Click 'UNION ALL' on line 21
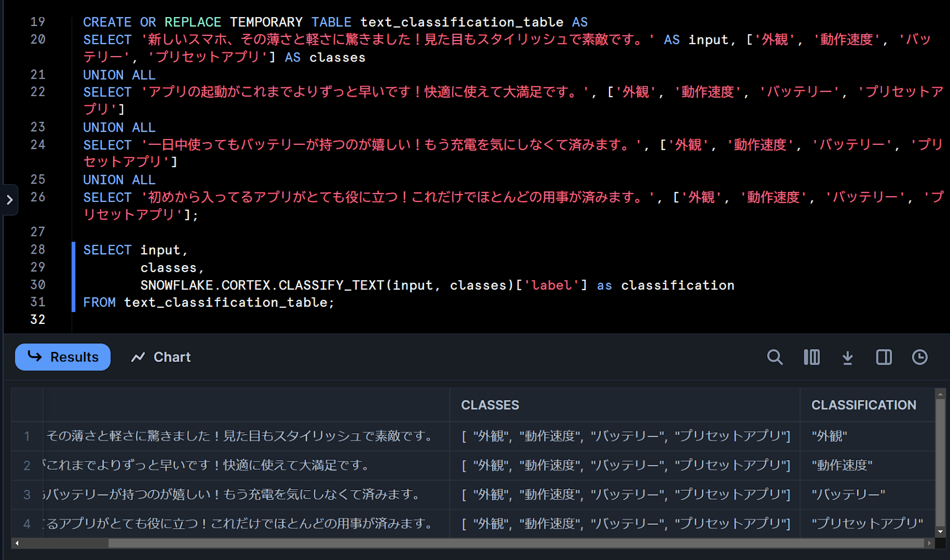950x560 pixels. click(119, 75)
